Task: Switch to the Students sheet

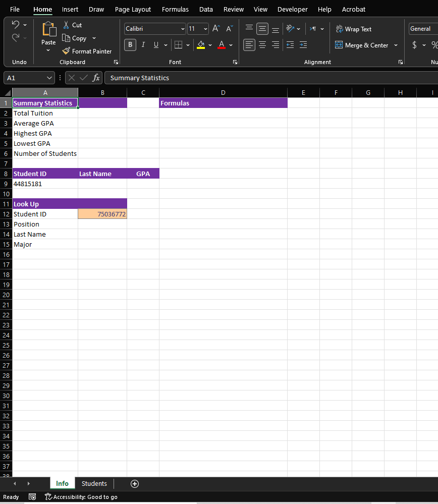Action: coord(94,483)
